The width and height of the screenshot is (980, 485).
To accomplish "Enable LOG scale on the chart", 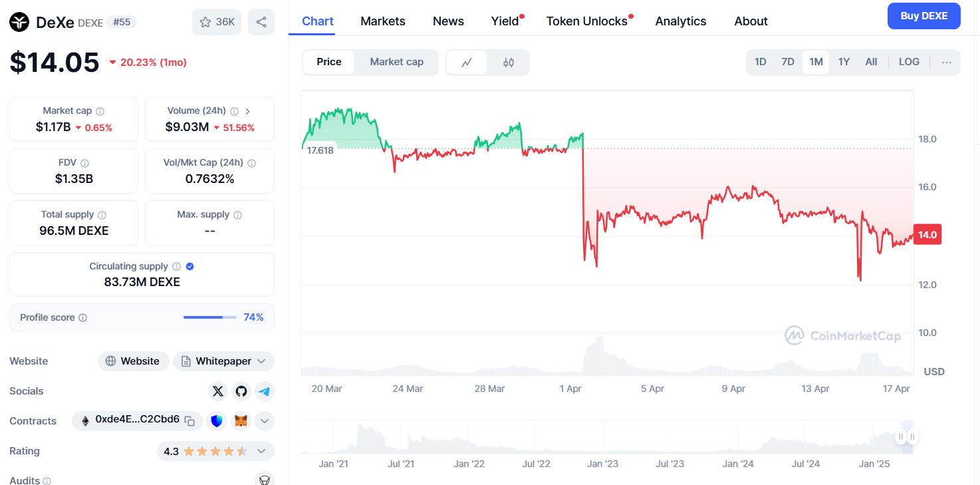I will pyautogui.click(x=909, y=62).
